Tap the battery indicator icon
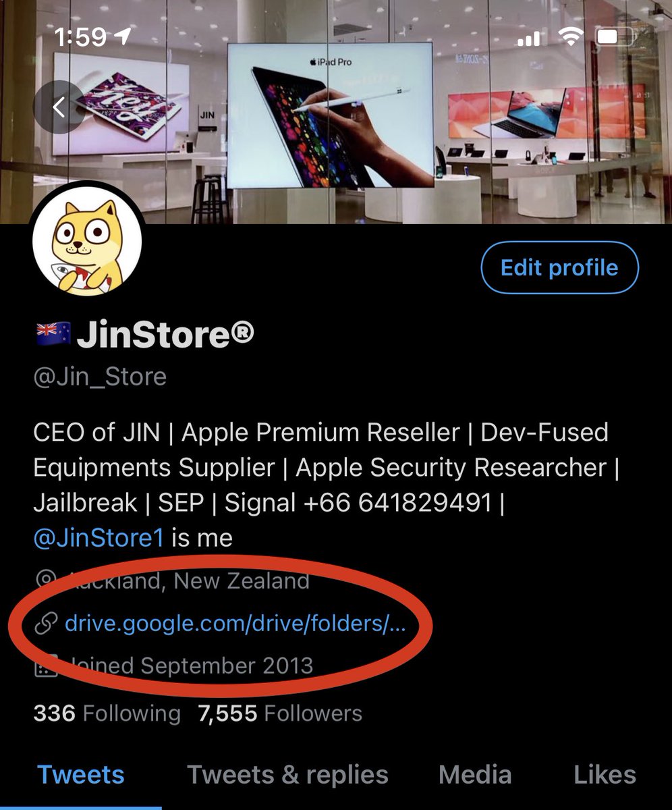 click(x=617, y=37)
